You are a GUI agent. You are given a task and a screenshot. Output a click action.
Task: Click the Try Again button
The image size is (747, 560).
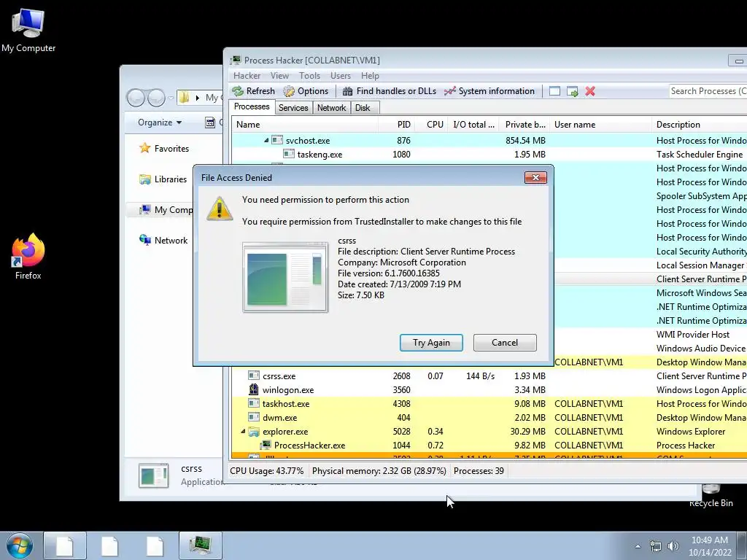431,343
